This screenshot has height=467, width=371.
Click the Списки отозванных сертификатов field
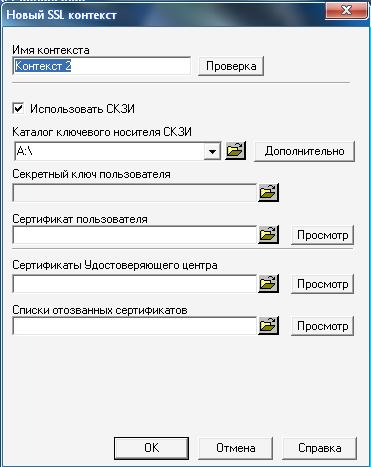(x=134, y=326)
